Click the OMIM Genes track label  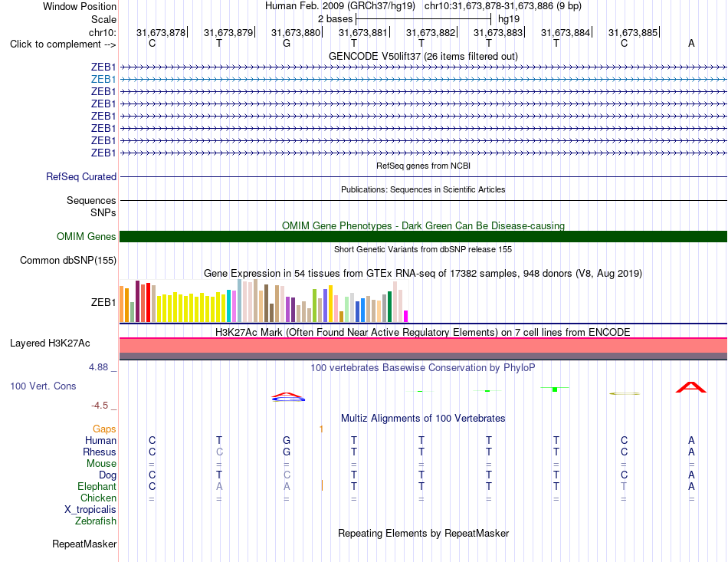87,236
